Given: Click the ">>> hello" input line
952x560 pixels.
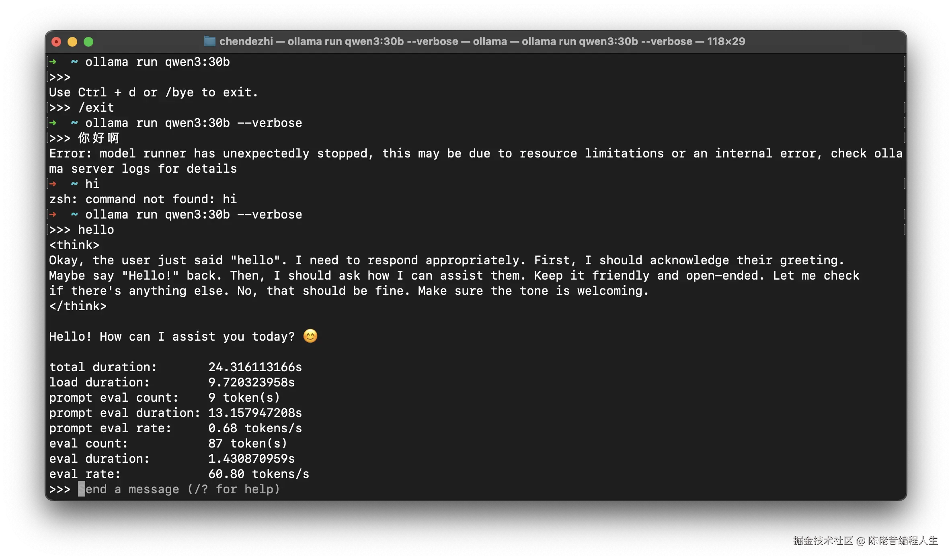Looking at the screenshot, I should 82,230.
